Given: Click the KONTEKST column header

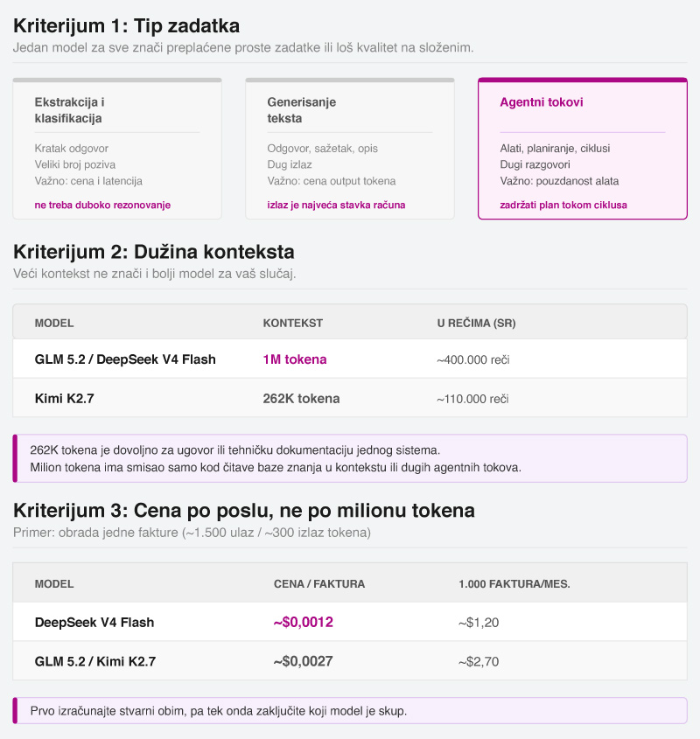Looking at the screenshot, I should click(x=292, y=324).
